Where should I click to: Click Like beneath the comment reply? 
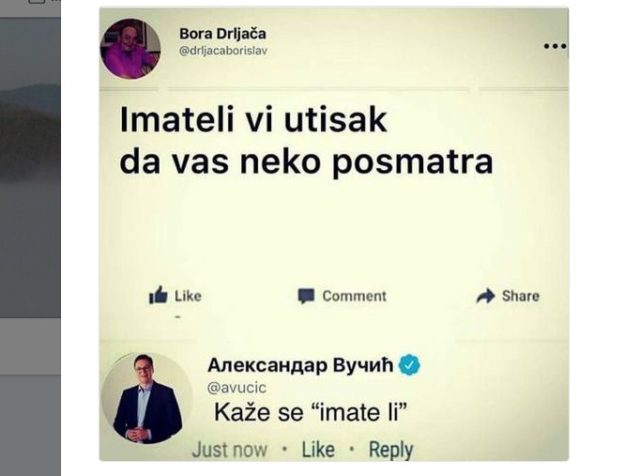(318, 449)
